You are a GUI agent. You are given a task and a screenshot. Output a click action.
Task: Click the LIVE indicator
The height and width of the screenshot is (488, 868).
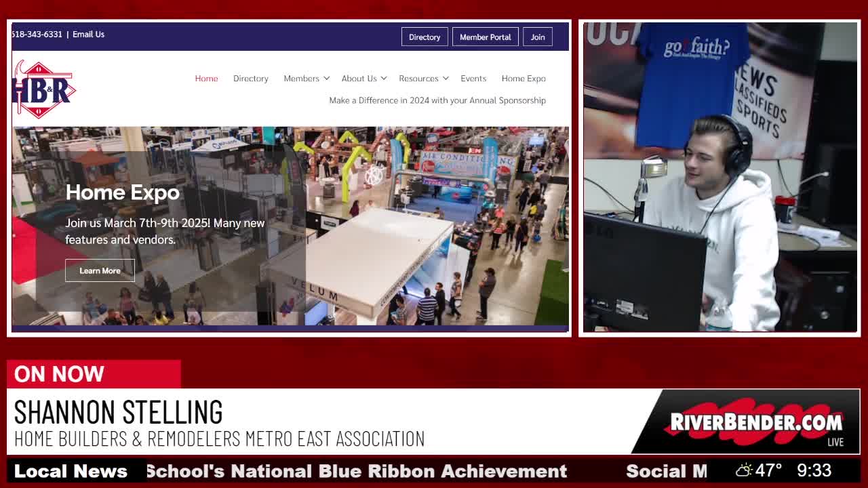(835, 442)
